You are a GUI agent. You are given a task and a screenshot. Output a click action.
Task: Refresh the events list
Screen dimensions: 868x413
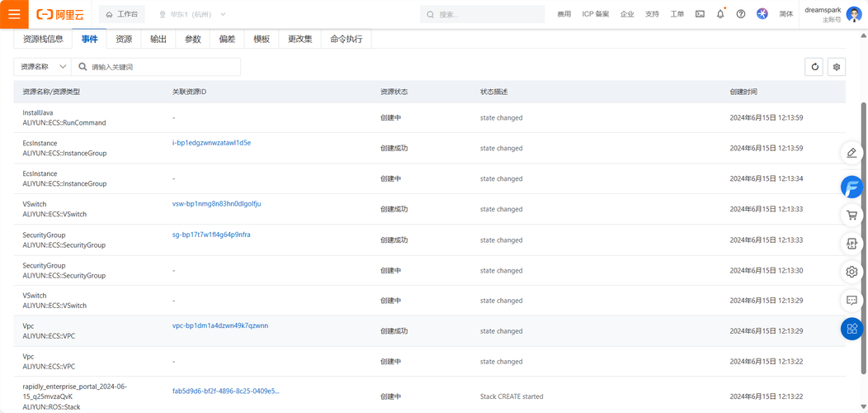pyautogui.click(x=814, y=67)
